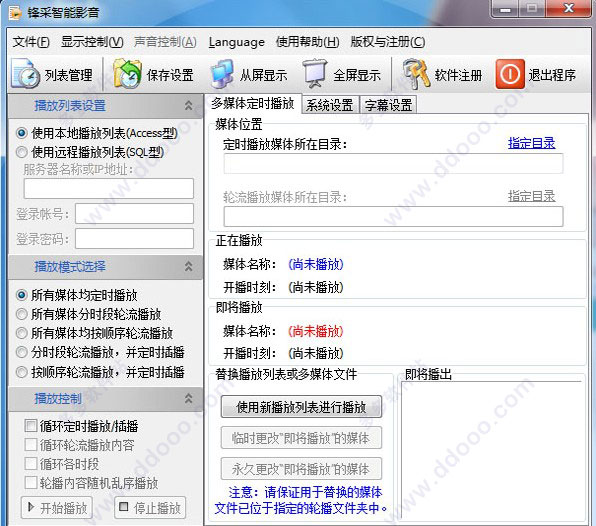Switch to 多媒体定时播放 tab
The height and width of the screenshot is (526, 596).
[x=253, y=103]
